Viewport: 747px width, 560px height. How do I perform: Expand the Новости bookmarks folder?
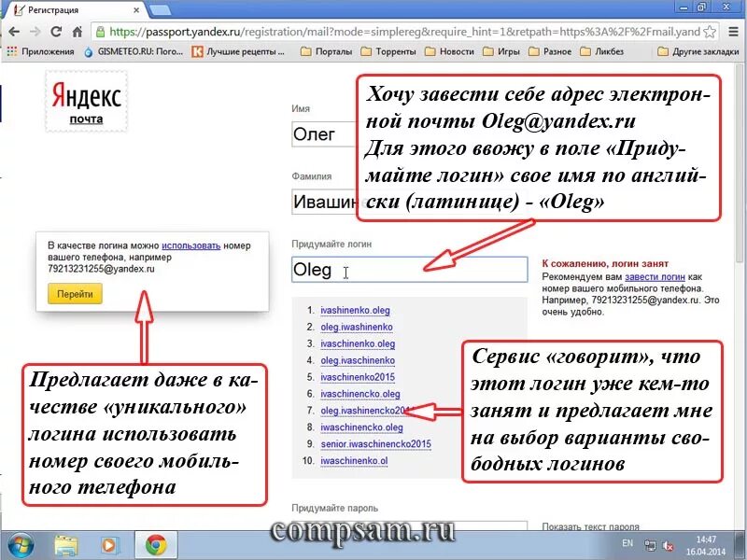pos(449,51)
